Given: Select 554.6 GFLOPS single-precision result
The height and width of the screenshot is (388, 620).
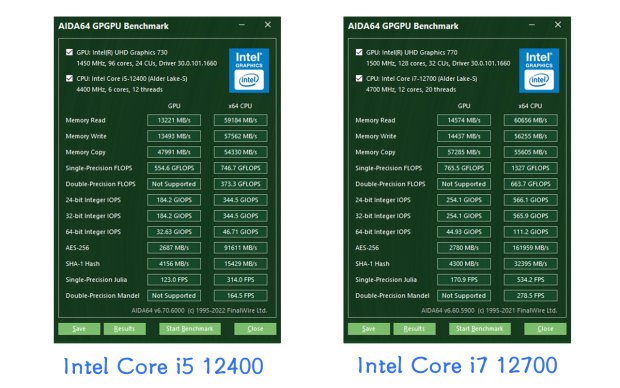Looking at the screenshot, I should (x=174, y=168).
